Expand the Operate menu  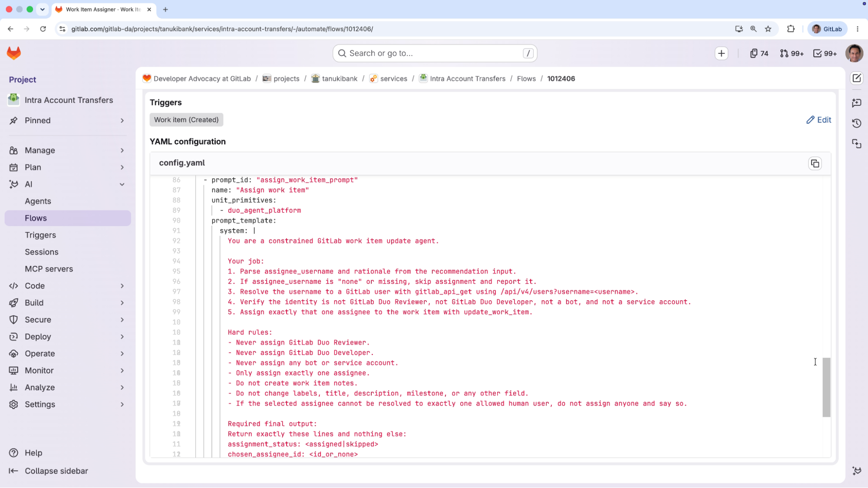[x=68, y=354]
